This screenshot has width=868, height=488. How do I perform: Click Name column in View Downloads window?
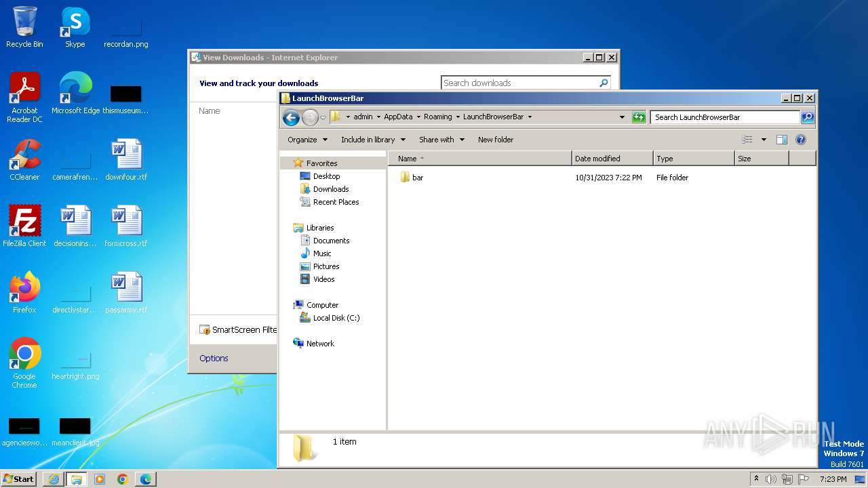point(209,111)
